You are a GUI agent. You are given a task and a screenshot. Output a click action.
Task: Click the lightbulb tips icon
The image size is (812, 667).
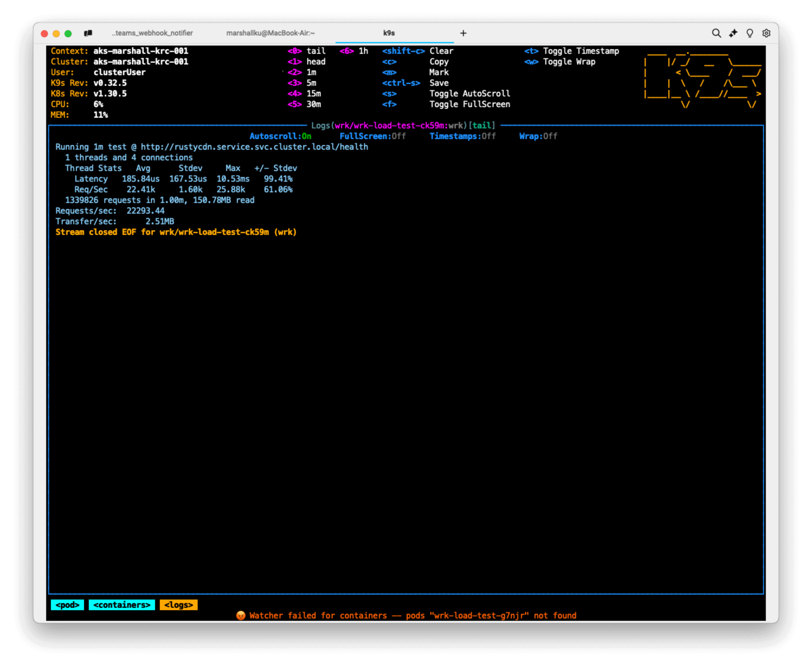click(749, 33)
